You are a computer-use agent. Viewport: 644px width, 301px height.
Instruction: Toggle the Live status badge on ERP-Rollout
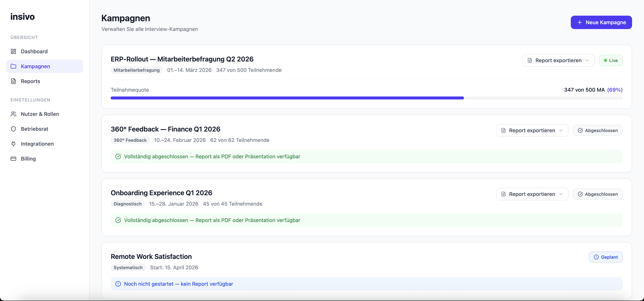[x=611, y=60]
